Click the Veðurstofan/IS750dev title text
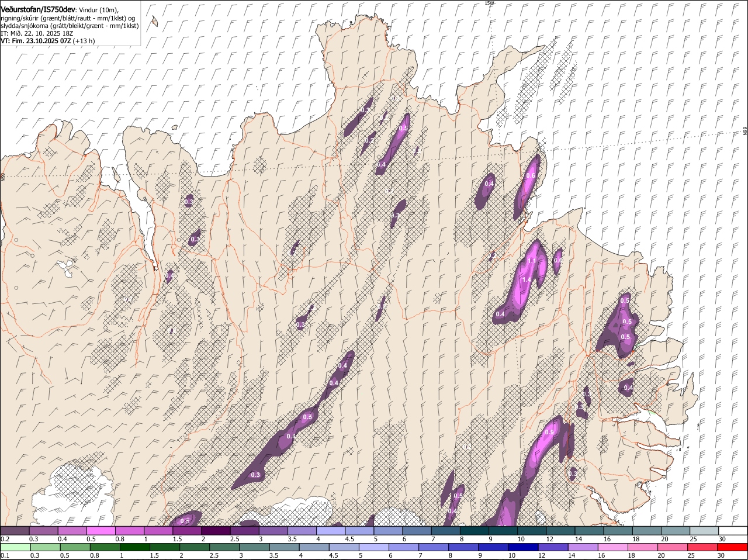This screenshot has height=560, width=748. point(39,10)
